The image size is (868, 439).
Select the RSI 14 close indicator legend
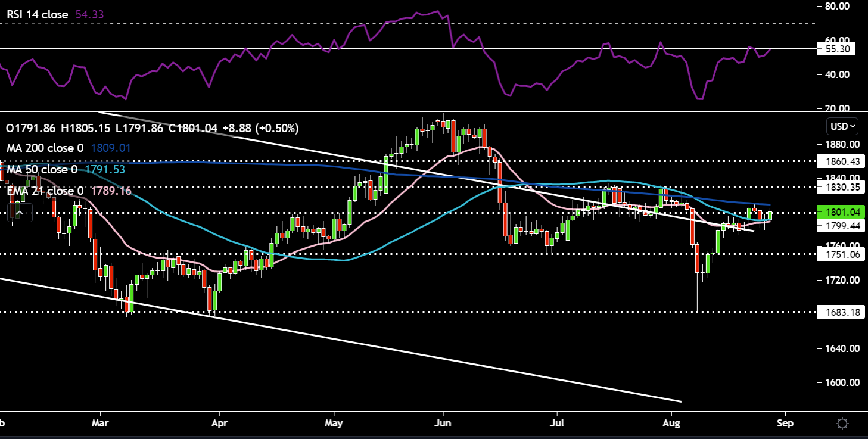click(39, 15)
